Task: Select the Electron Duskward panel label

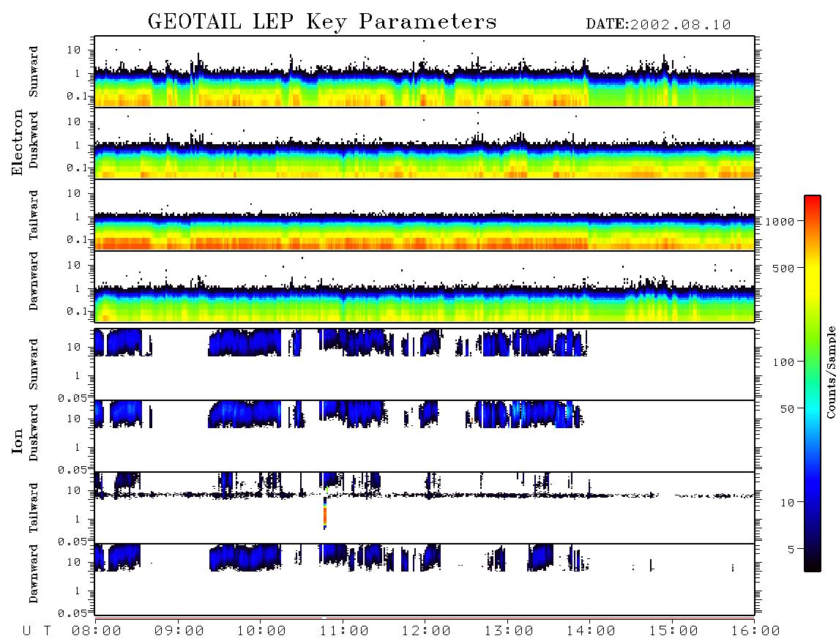Action: [34, 140]
